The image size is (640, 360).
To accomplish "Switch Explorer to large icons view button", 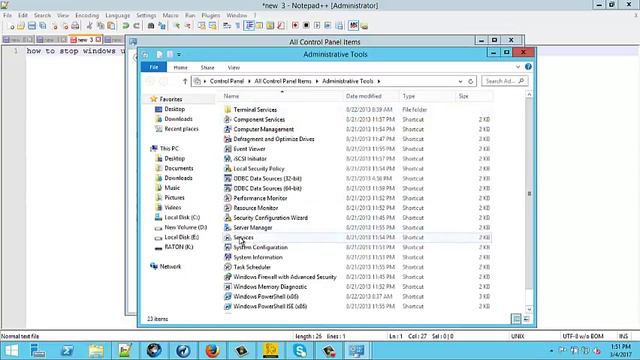I will pyautogui.click(x=527, y=319).
